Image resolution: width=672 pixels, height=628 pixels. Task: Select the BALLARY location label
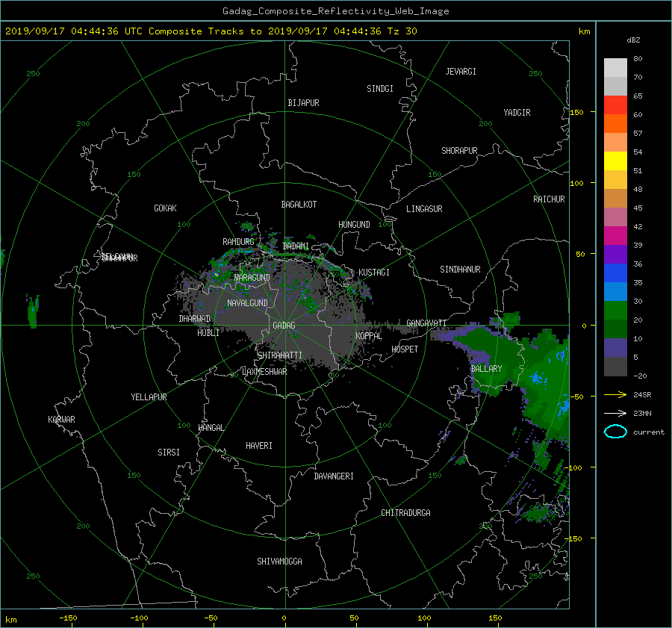(x=486, y=369)
